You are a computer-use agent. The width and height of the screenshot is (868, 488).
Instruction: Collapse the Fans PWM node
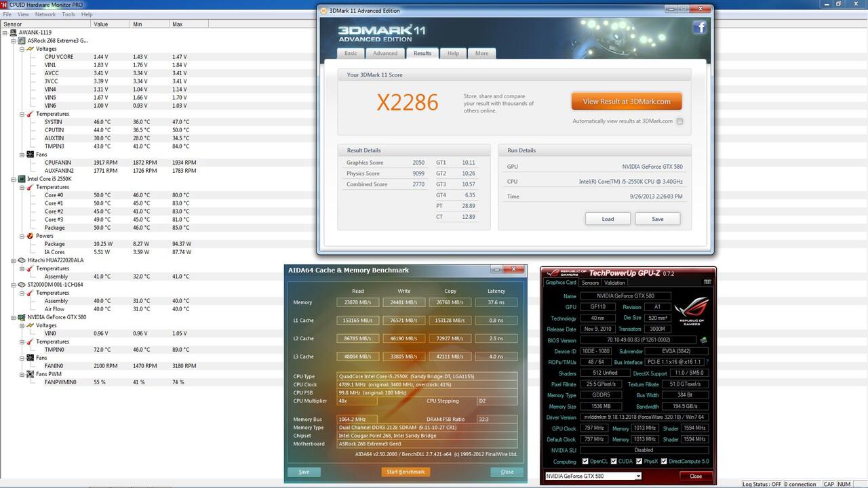pyautogui.click(x=22, y=374)
